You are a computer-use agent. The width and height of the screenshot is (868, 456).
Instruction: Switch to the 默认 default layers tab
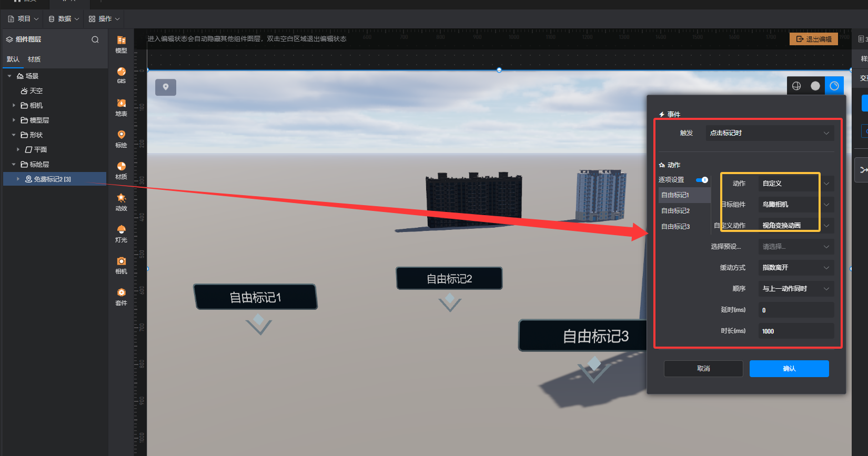tap(13, 59)
